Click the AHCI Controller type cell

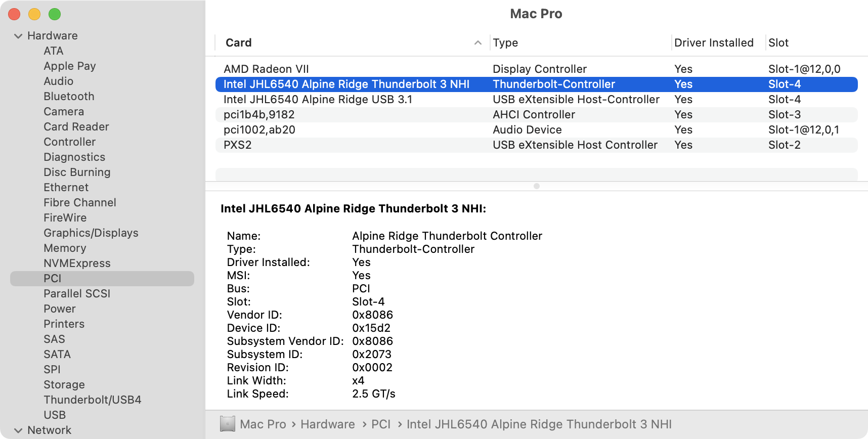tap(534, 115)
